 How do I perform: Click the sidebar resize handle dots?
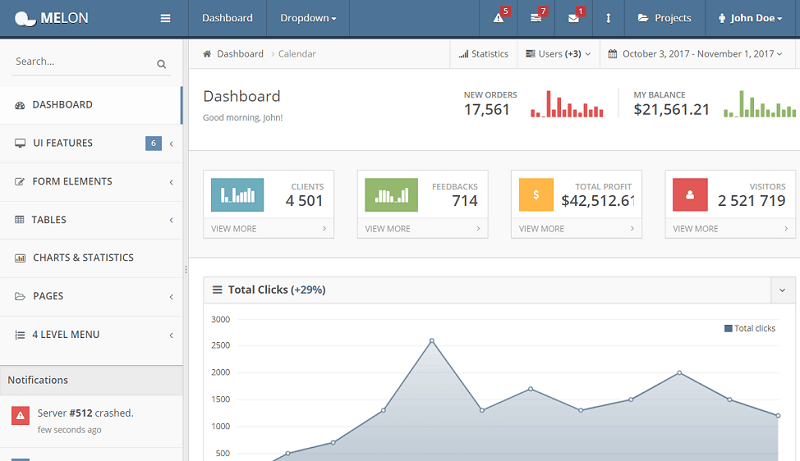click(186, 269)
